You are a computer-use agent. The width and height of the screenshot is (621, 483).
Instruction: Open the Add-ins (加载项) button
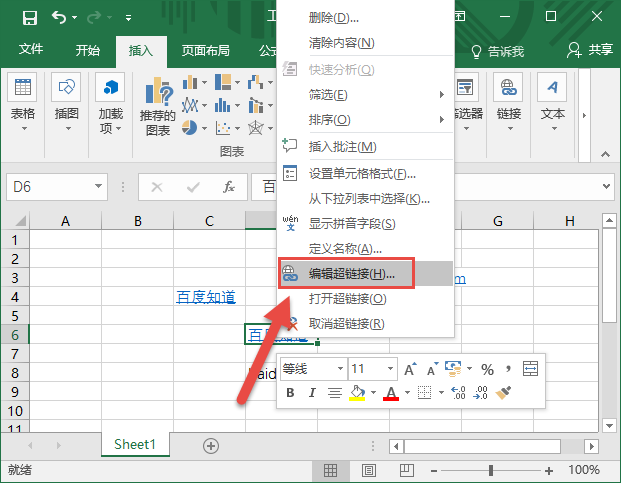coord(110,104)
